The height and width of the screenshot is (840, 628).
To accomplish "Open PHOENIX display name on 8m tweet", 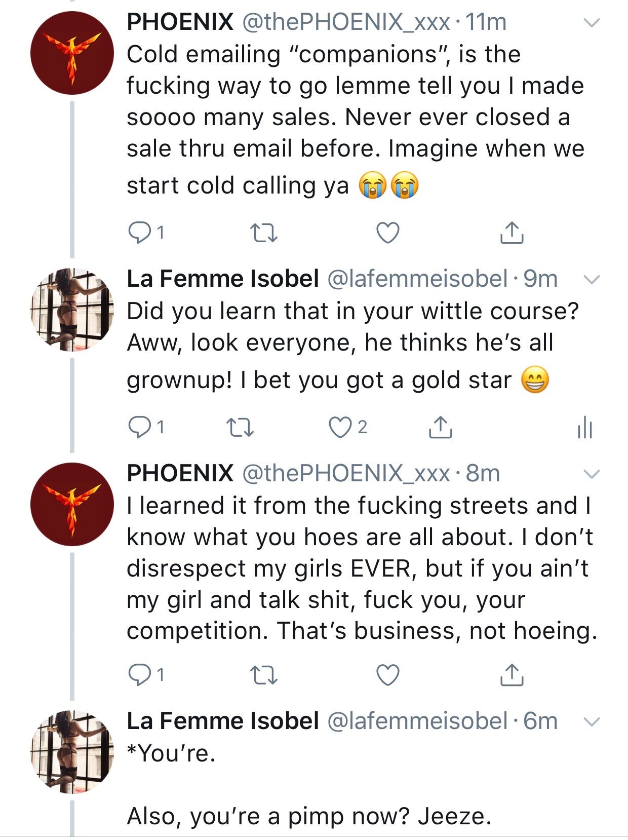I will pos(180,473).
